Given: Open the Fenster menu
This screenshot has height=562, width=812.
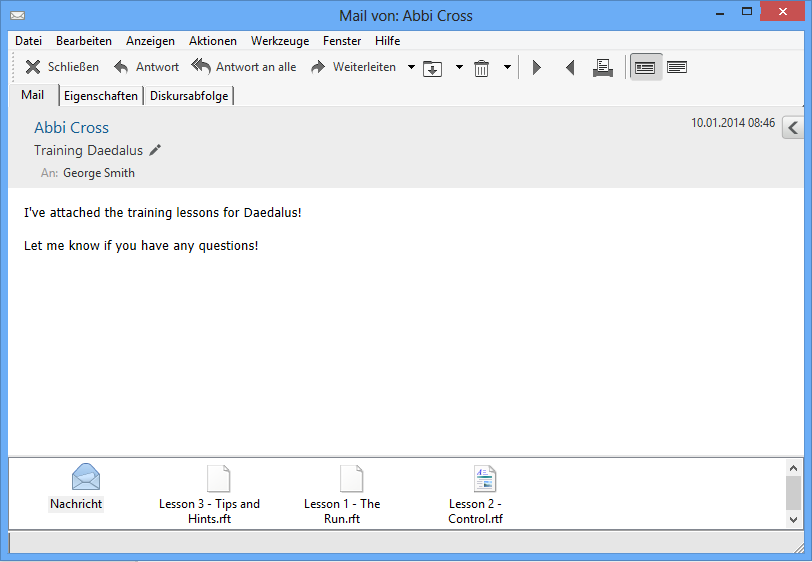Looking at the screenshot, I should (x=342, y=41).
